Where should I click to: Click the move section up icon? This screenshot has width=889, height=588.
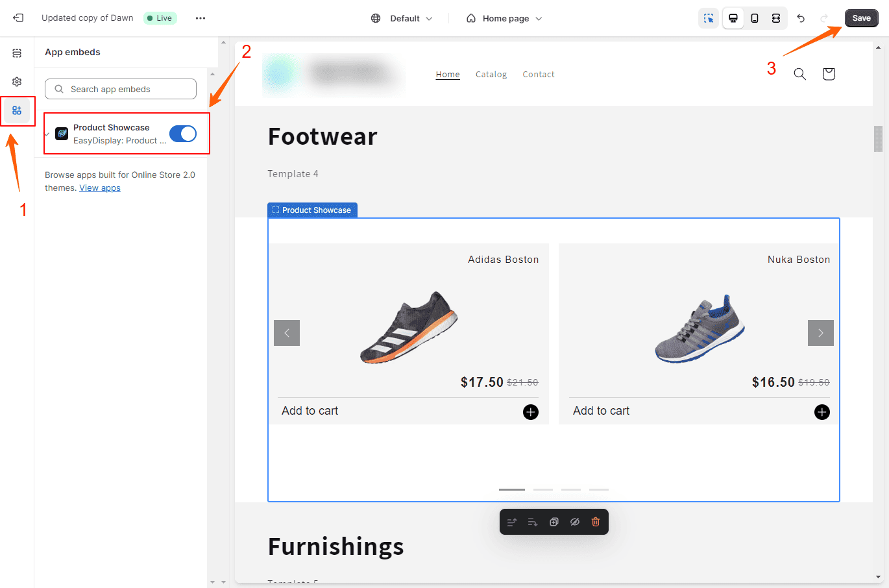[512, 522]
